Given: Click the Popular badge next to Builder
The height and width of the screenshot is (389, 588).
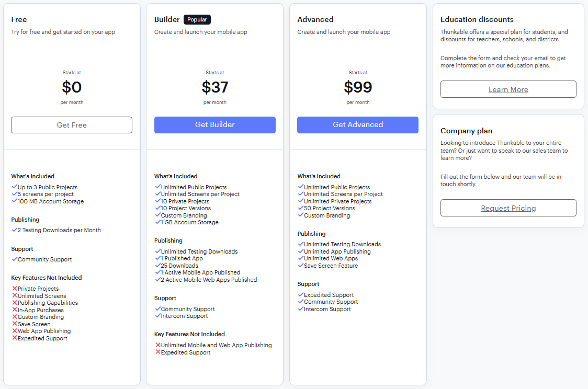Looking at the screenshot, I should [197, 19].
